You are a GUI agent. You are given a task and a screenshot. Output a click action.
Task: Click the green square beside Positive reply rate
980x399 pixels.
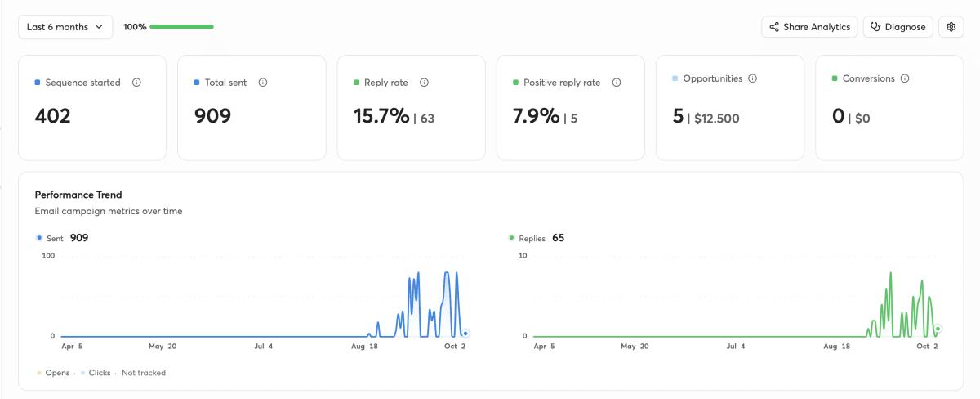click(x=515, y=83)
